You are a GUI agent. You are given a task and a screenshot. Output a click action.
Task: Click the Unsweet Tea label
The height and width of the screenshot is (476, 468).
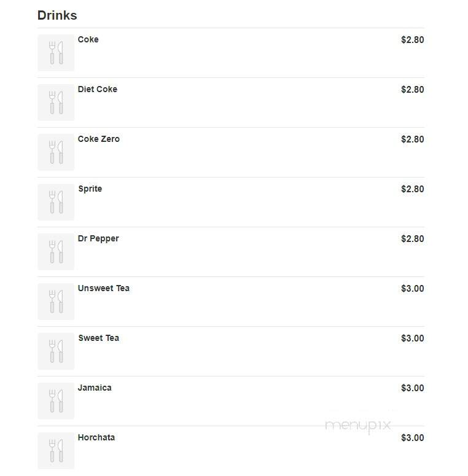point(103,288)
